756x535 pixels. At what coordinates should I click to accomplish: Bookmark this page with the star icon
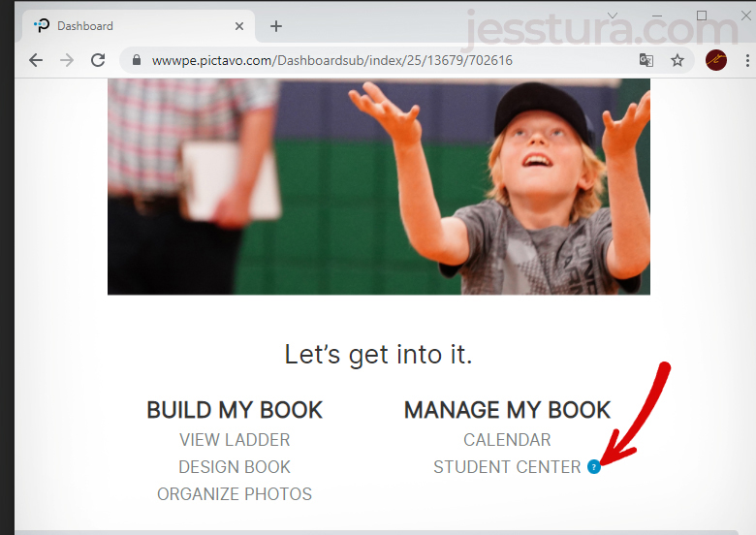click(677, 60)
